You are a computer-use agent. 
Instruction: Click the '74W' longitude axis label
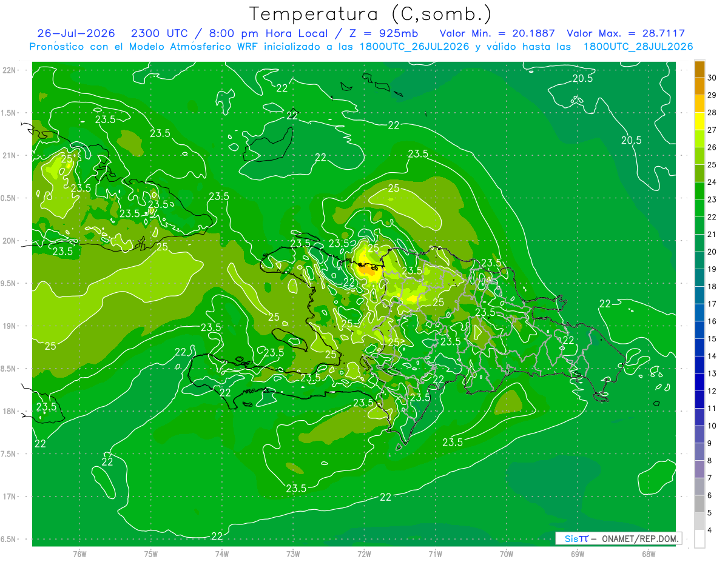coord(222,554)
